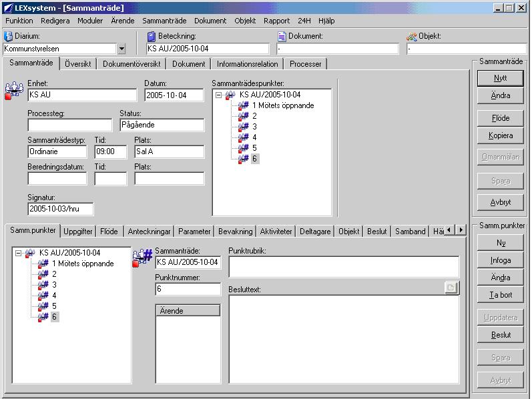Click icon of point 6 in lower tree
The height and width of the screenshot is (399, 532).
point(43,317)
